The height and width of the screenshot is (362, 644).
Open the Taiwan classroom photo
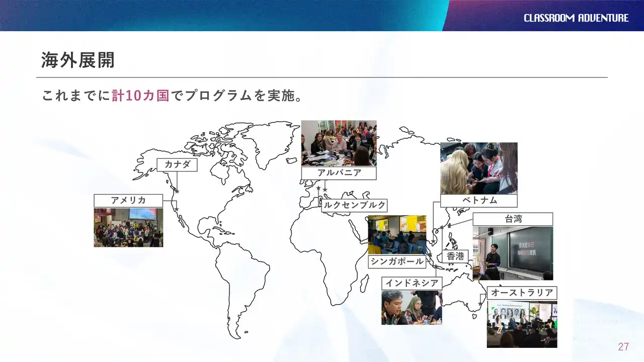click(x=513, y=253)
